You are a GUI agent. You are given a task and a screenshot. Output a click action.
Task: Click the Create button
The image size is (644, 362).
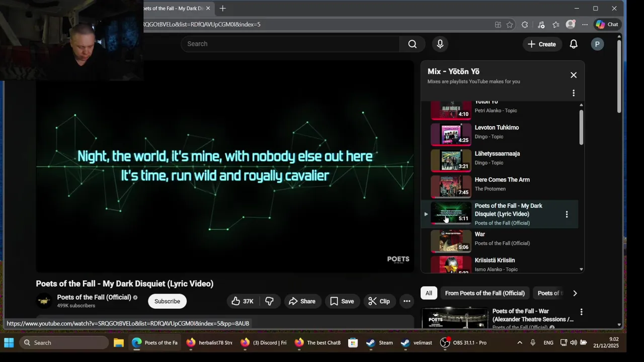coord(541,44)
